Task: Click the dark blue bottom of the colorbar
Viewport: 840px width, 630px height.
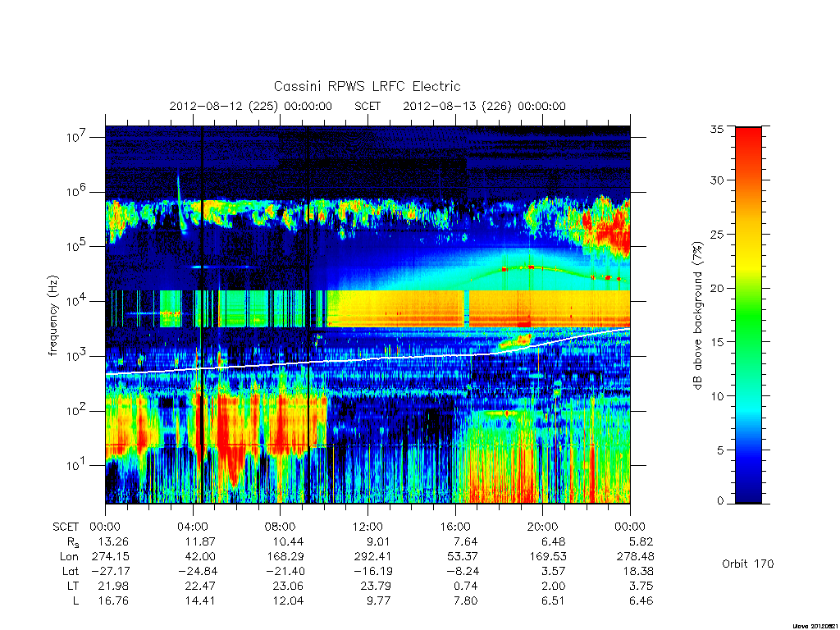Action: click(748, 493)
